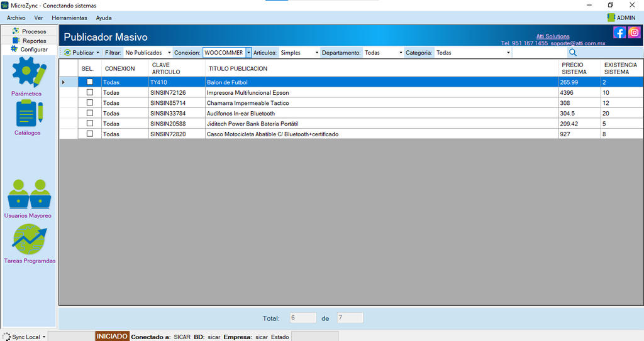Image resolution: width=644 pixels, height=341 pixels.
Task: Click the price cell 4396
Action: coord(579,92)
